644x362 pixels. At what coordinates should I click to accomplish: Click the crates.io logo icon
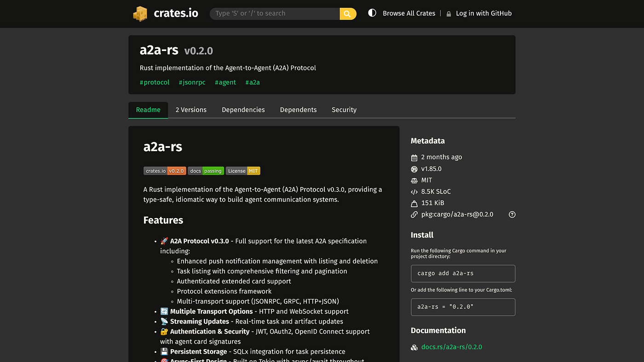click(x=140, y=13)
